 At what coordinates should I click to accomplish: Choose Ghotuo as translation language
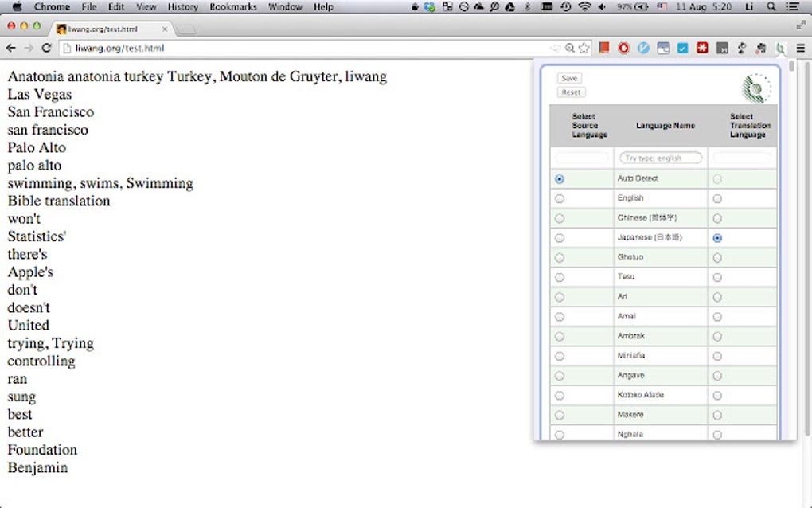[717, 258]
